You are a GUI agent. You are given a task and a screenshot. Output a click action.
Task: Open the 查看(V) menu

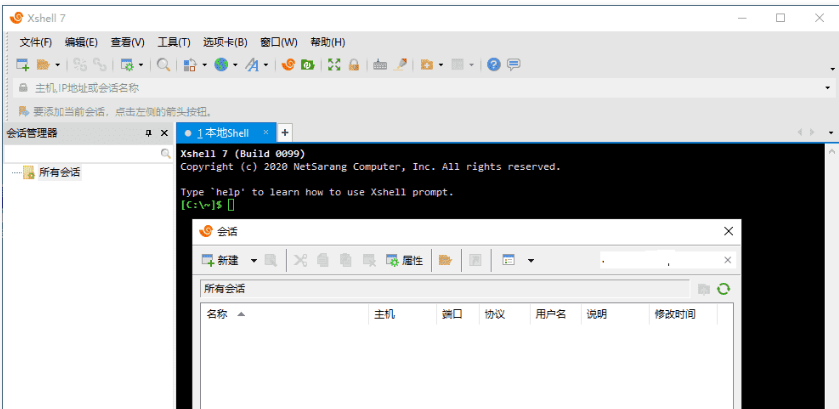click(127, 42)
